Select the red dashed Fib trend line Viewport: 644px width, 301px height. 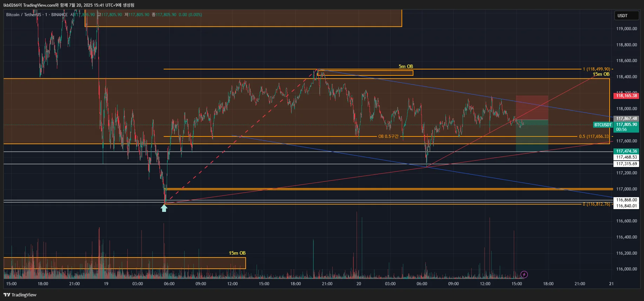[240, 136]
